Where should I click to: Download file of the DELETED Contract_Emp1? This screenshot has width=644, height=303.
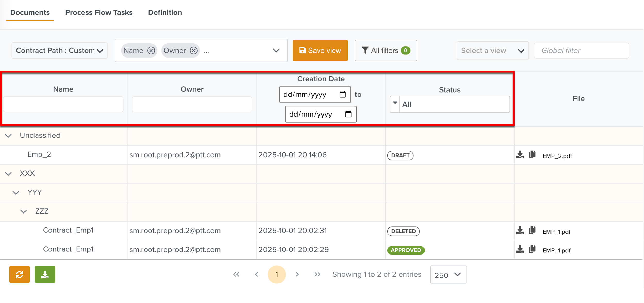point(520,231)
